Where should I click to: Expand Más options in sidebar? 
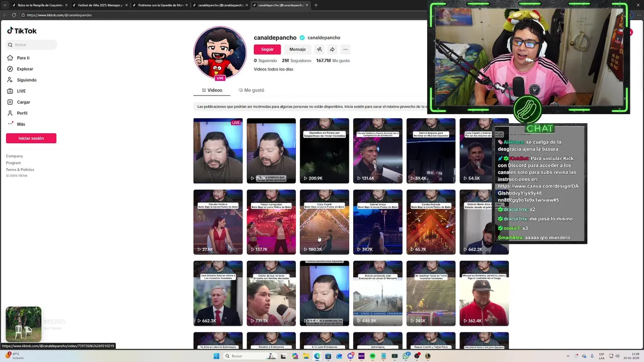[x=21, y=124]
